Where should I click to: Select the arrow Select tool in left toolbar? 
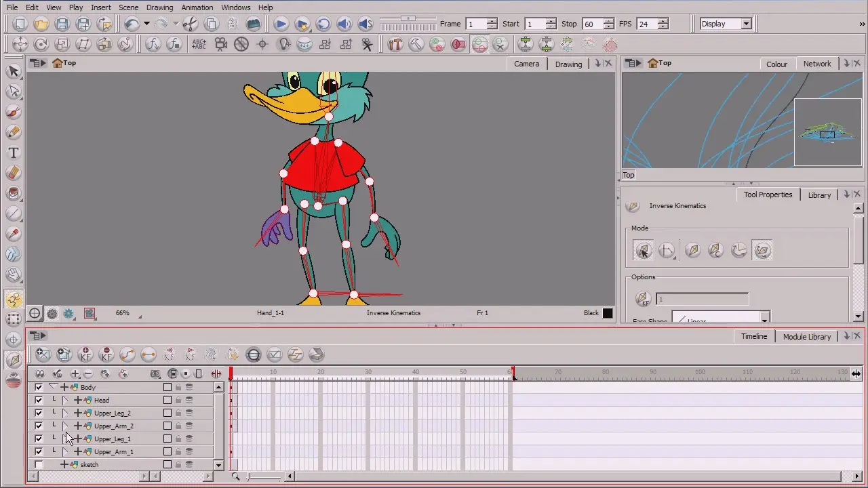13,71
